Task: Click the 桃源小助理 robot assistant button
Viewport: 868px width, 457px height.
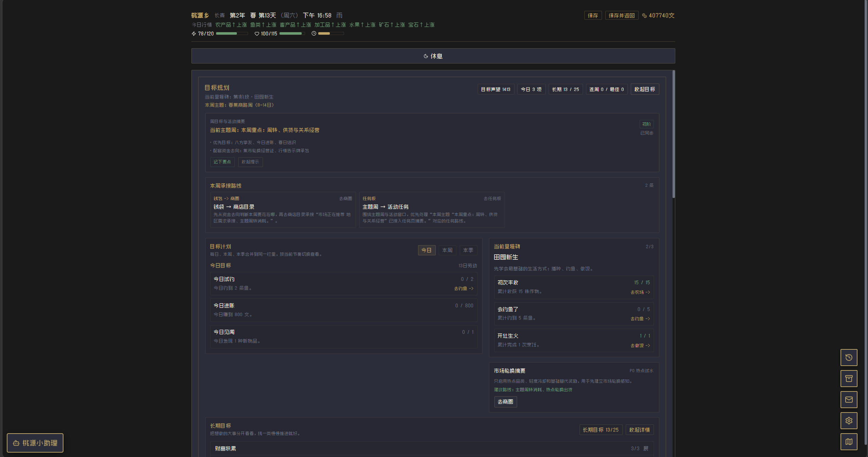Action: click(35, 443)
